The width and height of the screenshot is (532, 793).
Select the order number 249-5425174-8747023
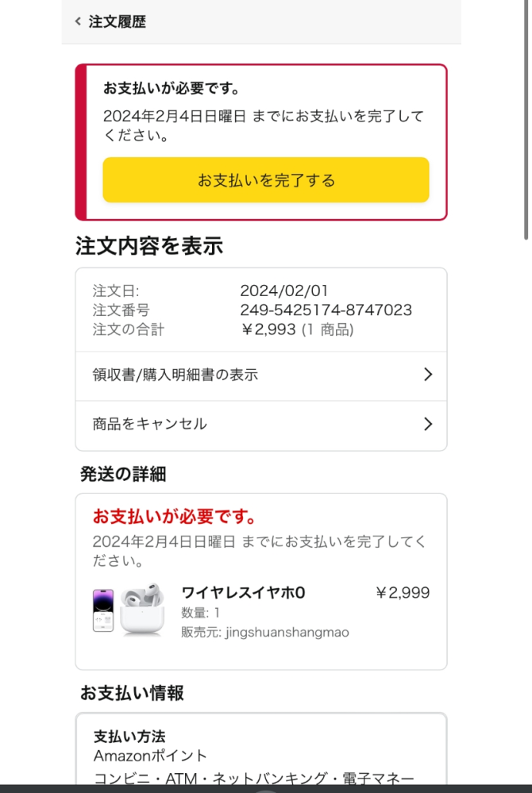(325, 310)
